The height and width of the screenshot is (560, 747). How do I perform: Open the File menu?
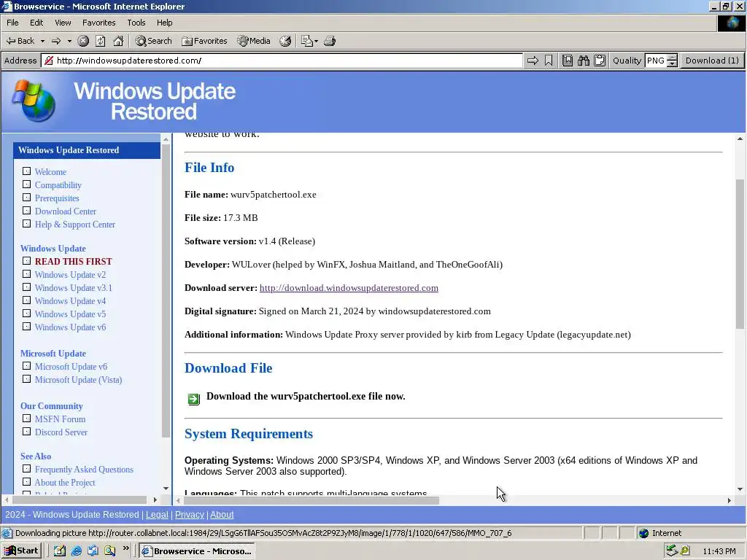click(x=13, y=23)
